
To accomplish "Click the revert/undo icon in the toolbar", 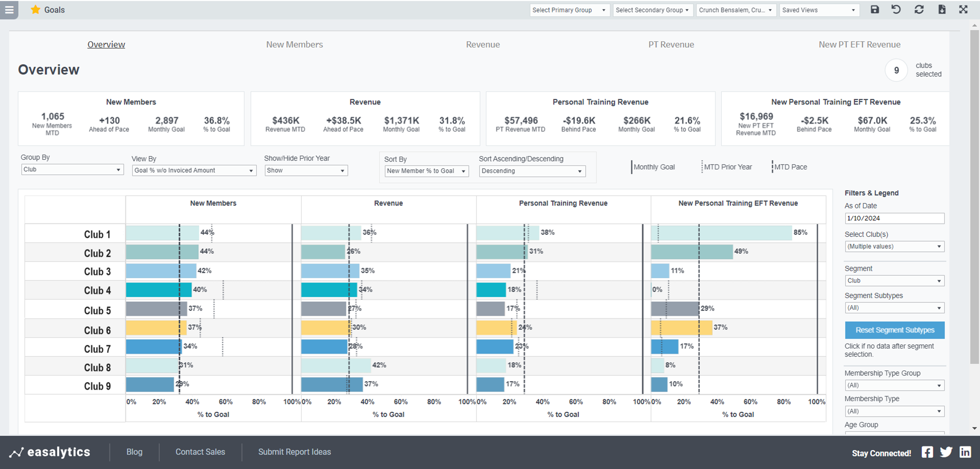I will tap(896, 10).
